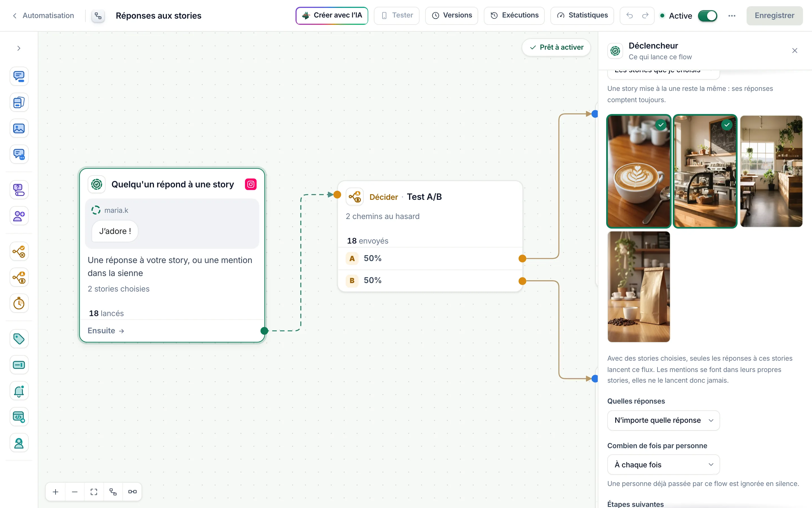Viewport: 812px width, 508px height.
Task: Select the coffee bag story thumbnail
Action: (x=639, y=286)
